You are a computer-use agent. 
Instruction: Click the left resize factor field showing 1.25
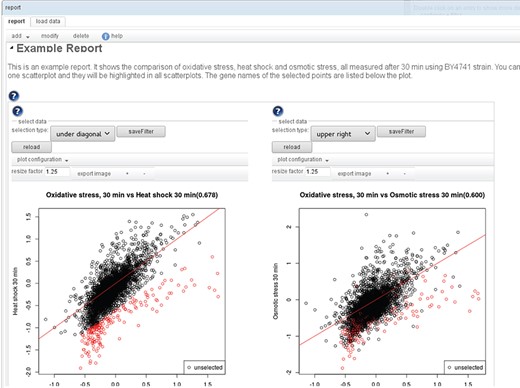[x=57, y=172]
